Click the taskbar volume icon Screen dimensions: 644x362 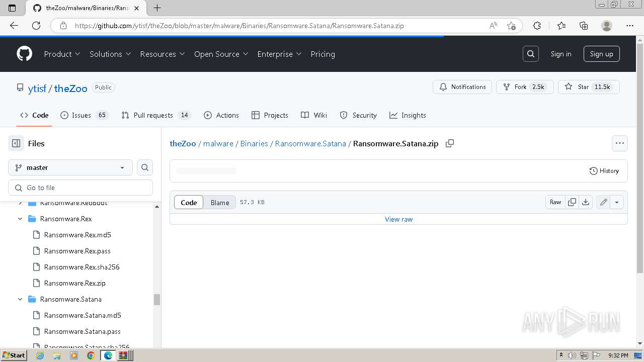pyautogui.click(x=573, y=355)
